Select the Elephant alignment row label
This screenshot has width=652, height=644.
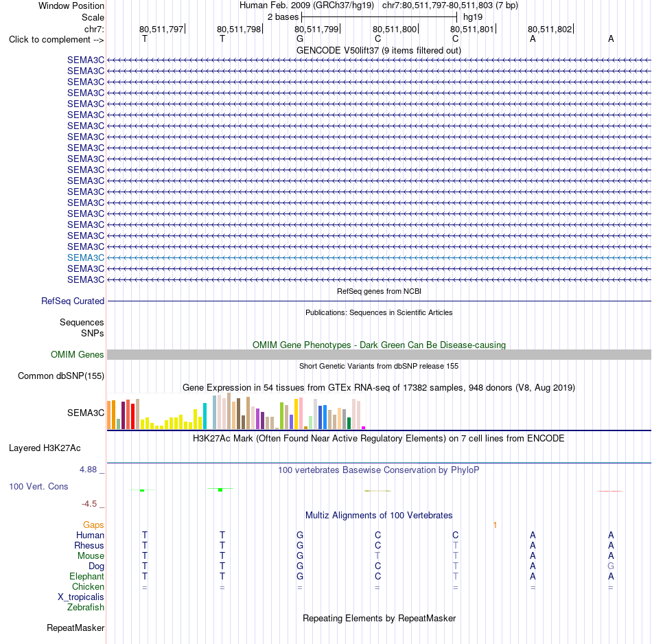point(86,577)
